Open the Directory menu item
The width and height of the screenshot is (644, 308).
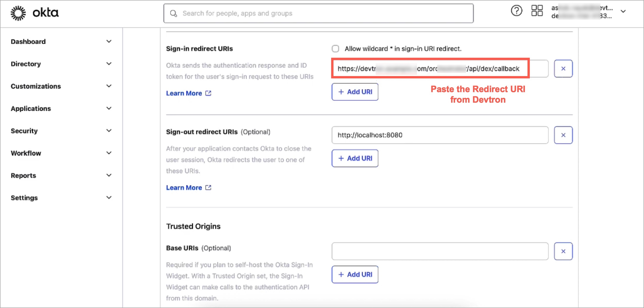tap(26, 64)
